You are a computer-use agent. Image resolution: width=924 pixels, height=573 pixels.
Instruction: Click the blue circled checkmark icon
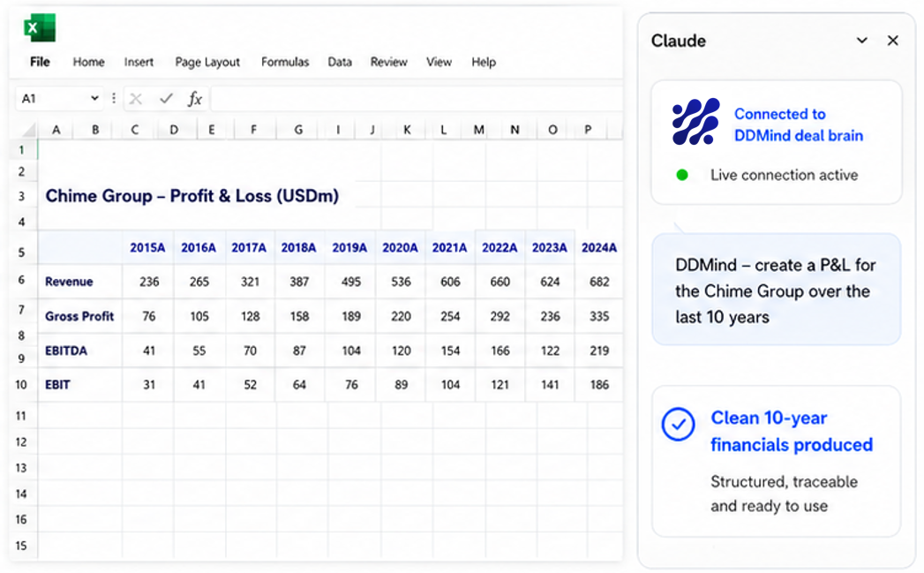[679, 424]
